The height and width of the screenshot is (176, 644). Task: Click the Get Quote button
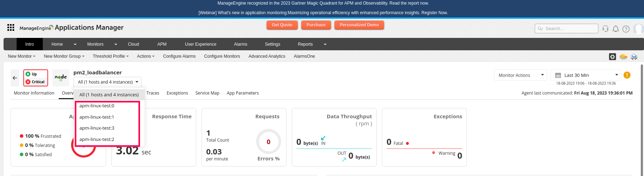pyautogui.click(x=282, y=25)
